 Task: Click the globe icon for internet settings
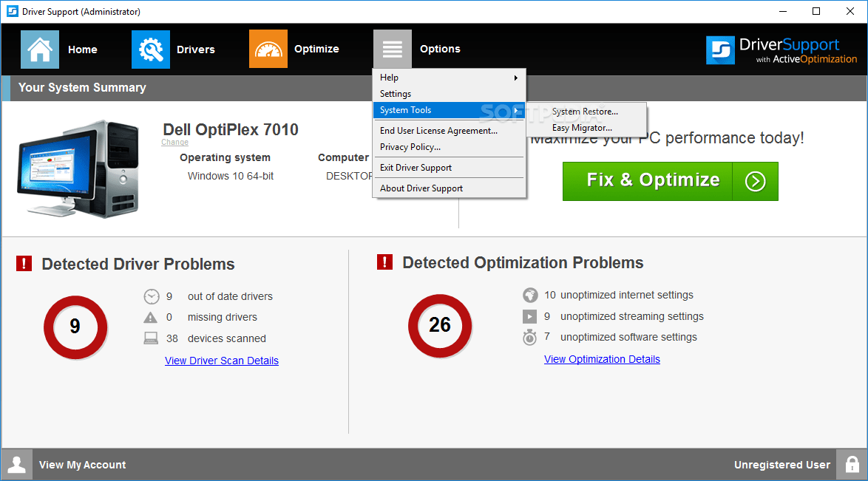click(530, 295)
